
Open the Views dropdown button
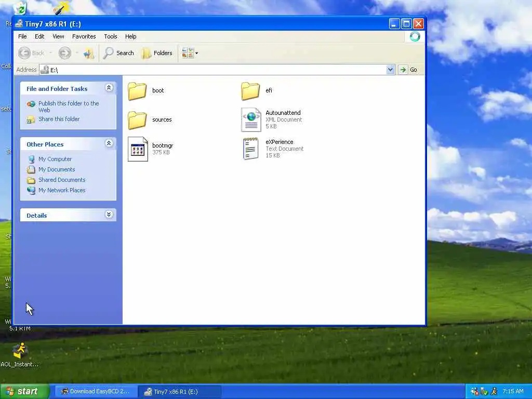pos(190,53)
